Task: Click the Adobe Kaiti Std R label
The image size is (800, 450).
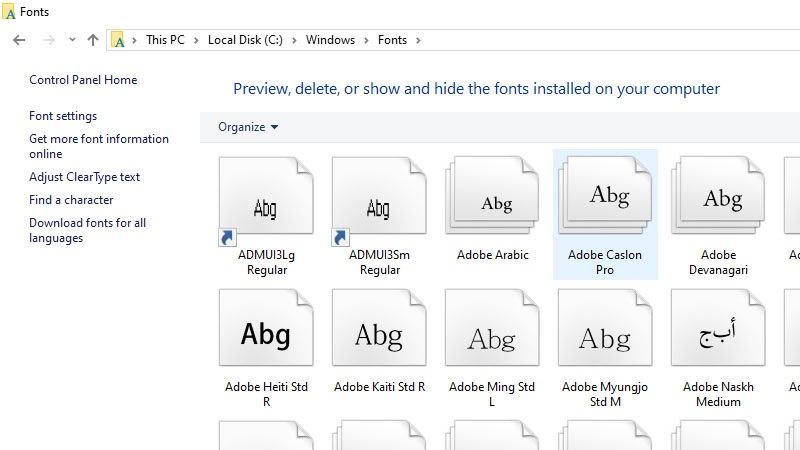Action: (x=380, y=387)
